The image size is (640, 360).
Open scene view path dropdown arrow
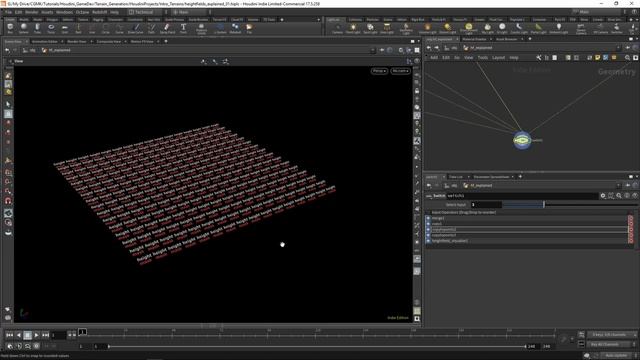[373, 50]
